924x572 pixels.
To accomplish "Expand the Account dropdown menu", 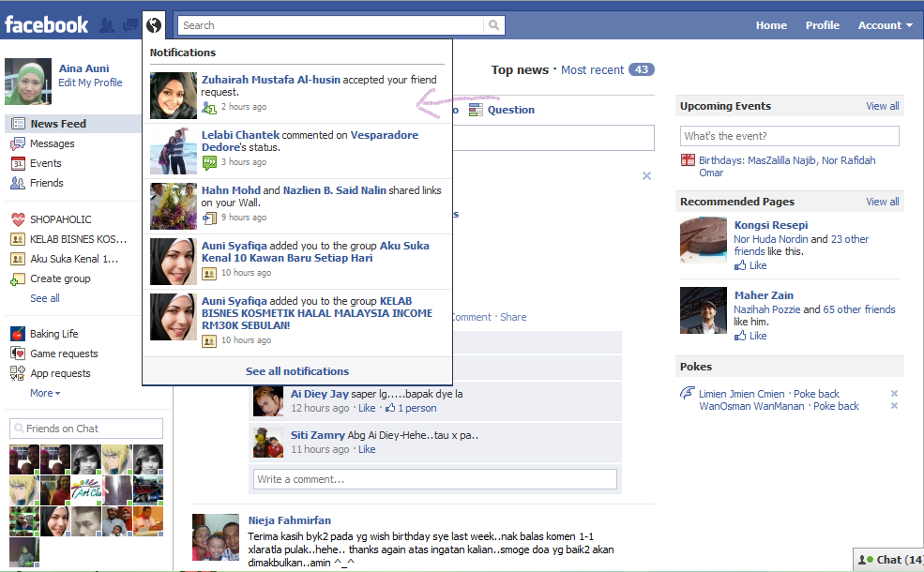I will [x=885, y=25].
